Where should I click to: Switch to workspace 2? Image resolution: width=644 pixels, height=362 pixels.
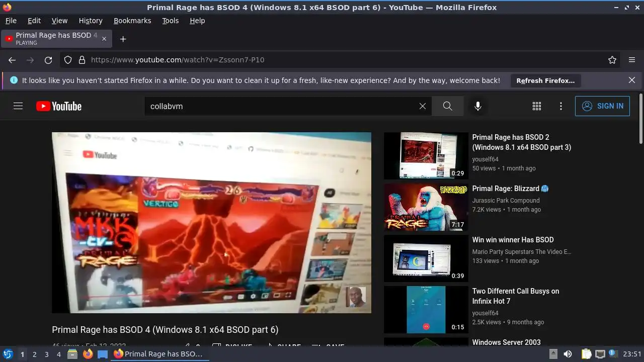point(34,354)
